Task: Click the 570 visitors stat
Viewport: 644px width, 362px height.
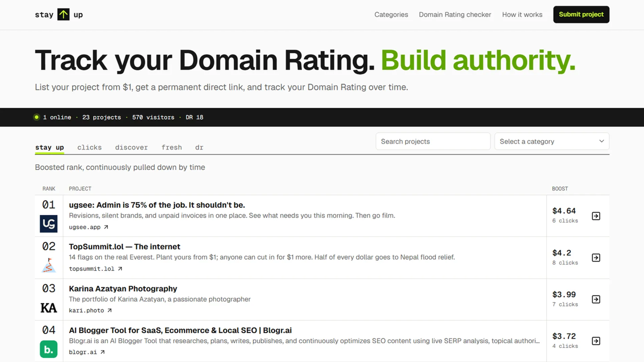Action: (x=153, y=117)
